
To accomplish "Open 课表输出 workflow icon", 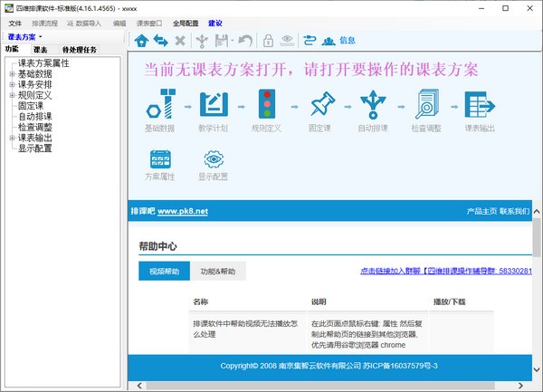I will (480, 105).
